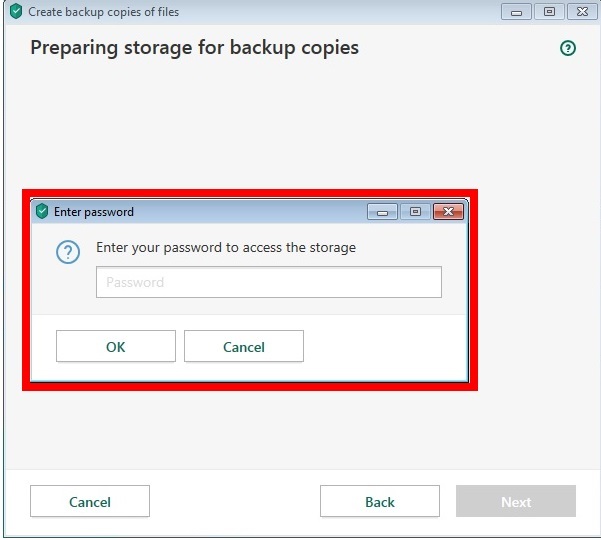
Task: Minimize the Enter password dialog
Action: pyautogui.click(x=382, y=212)
